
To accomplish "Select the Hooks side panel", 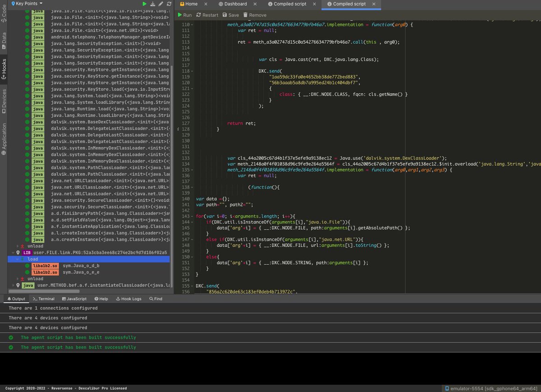I will point(4,68).
